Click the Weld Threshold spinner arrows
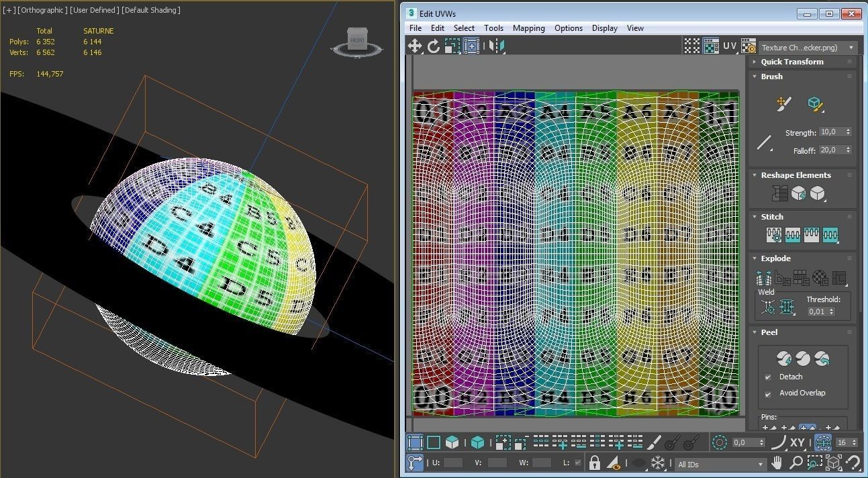 pyautogui.click(x=832, y=312)
